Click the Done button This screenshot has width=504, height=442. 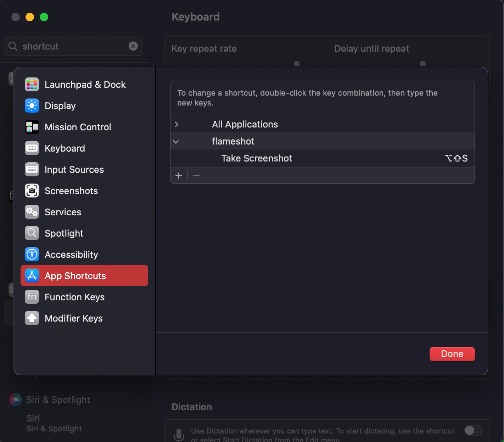(x=452, y=354)
